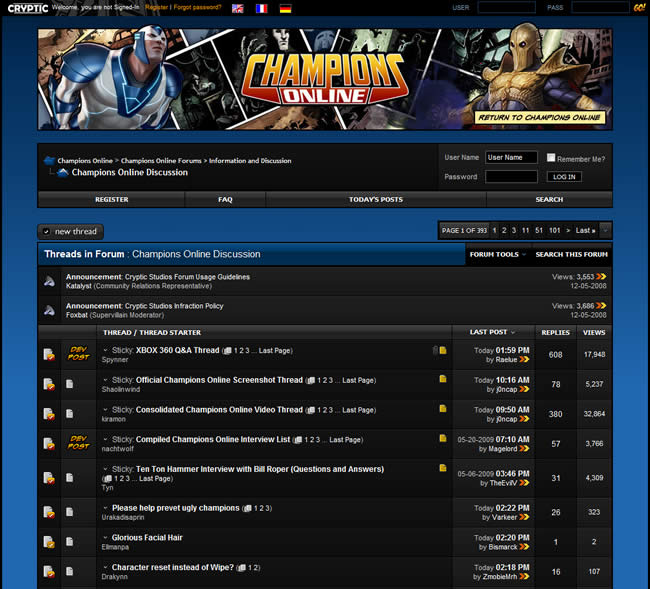This screenshot has width=650, height=589.
Task: Click the GO! login icon in top bar
Action: [x=639, y=7]
